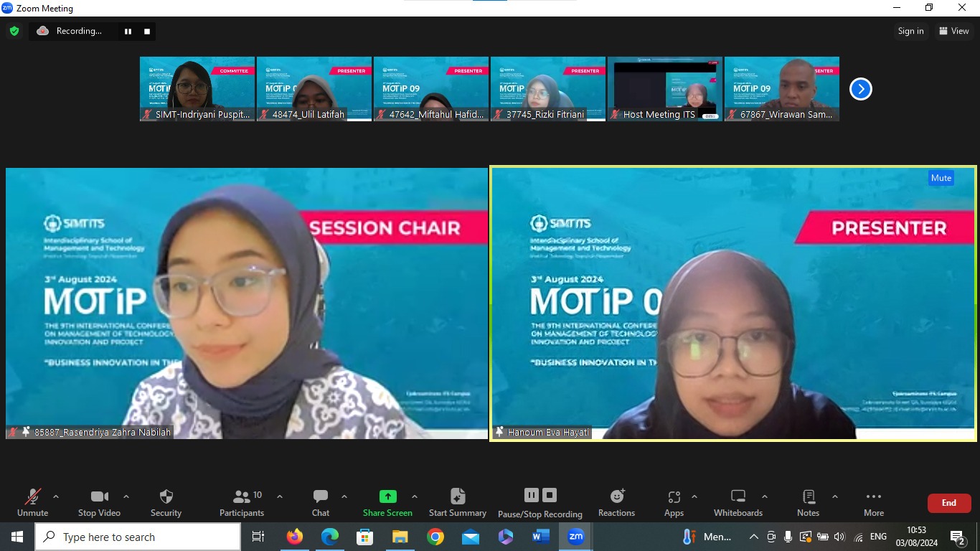The image size is (980, 551).
Task: Stop Video camera toggle
Action: [x=99, y=502]
